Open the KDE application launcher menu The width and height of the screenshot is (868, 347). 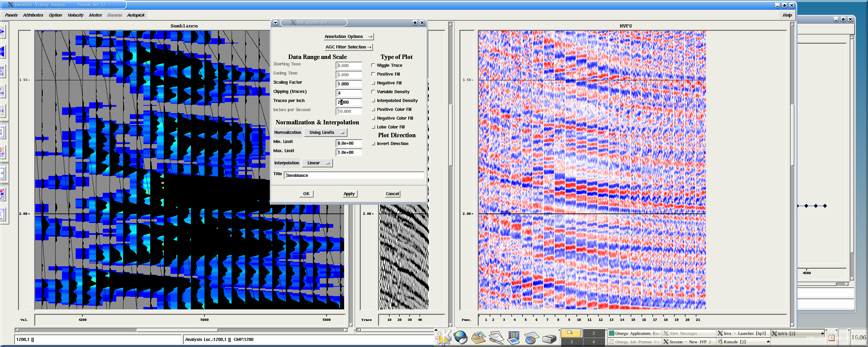(443, 338)
